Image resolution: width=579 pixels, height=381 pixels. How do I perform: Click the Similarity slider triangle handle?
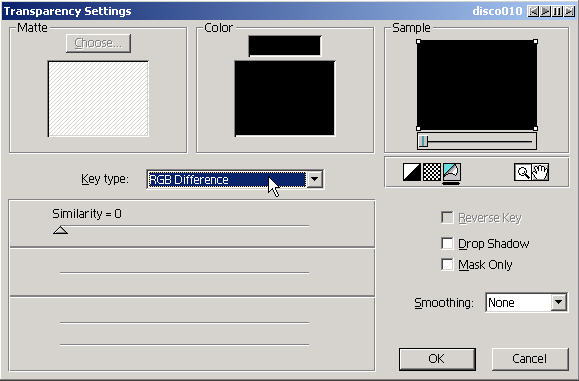(61, 231)
